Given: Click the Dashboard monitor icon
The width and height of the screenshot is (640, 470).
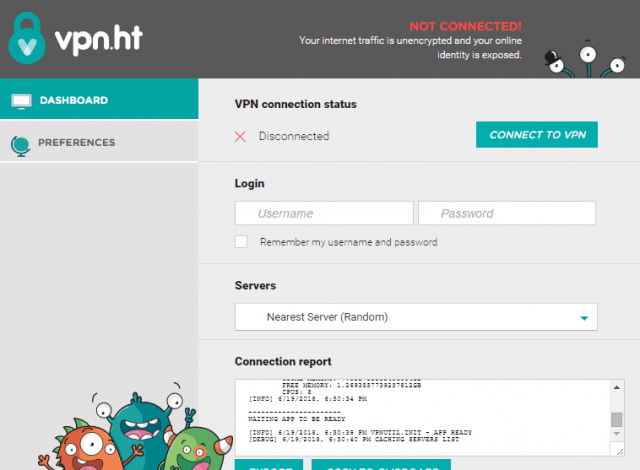Looking at the screenshot, I should tap(21, 101).
